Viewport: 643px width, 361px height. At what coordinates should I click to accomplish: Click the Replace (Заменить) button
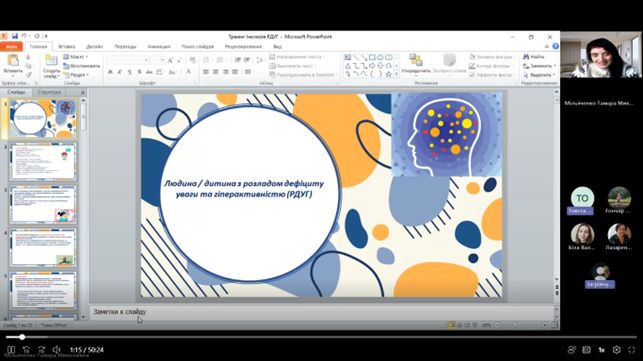coord(540,66)
